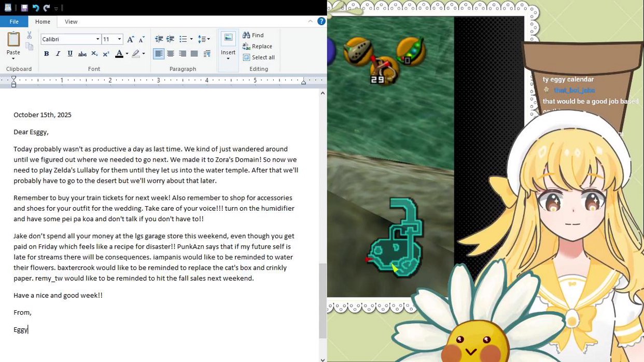
Task: Grow the font size
Action: coord(131,39)
